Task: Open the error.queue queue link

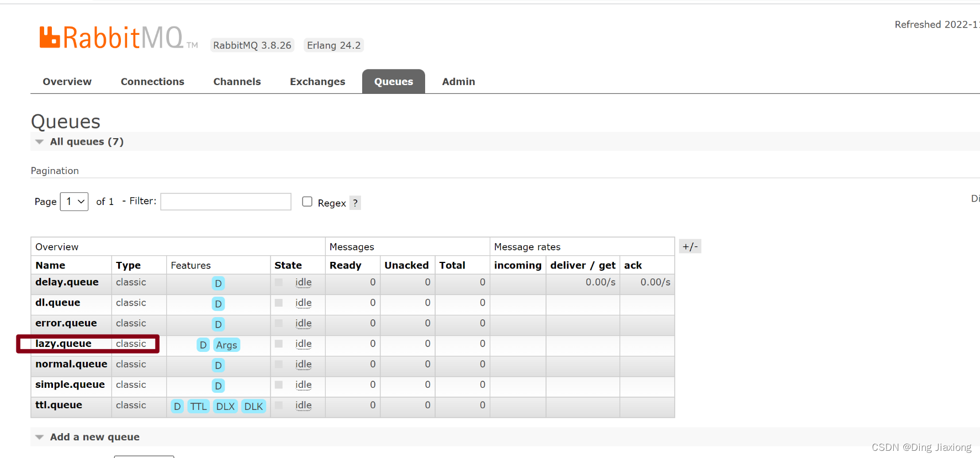Action: tap(66, 323)
